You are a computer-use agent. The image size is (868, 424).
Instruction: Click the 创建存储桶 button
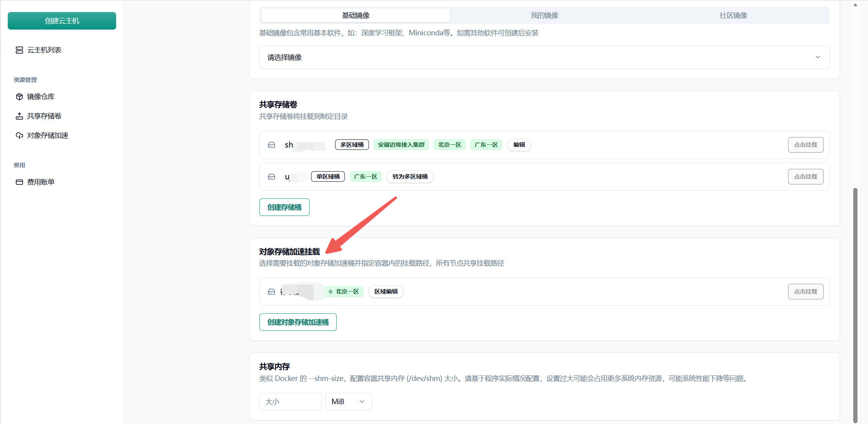click(x=284, y=207)
